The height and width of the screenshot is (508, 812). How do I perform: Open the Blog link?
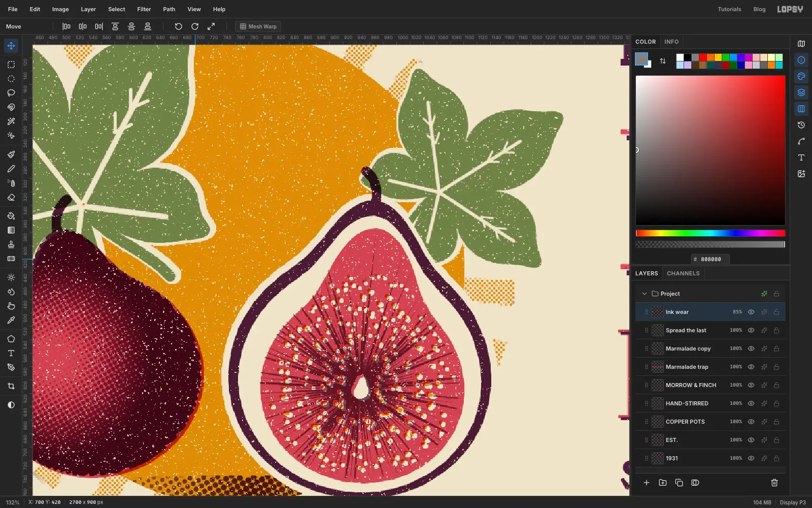(759, 9)
